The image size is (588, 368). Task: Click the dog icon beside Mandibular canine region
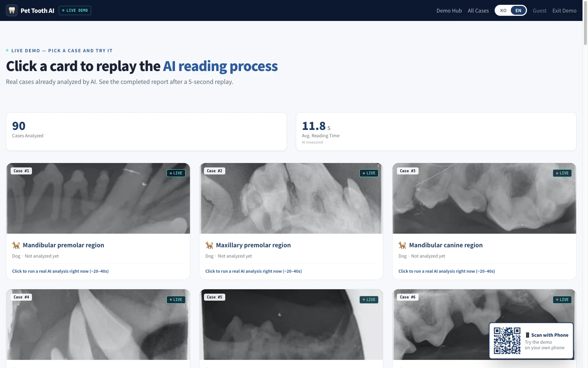point(402,245)
